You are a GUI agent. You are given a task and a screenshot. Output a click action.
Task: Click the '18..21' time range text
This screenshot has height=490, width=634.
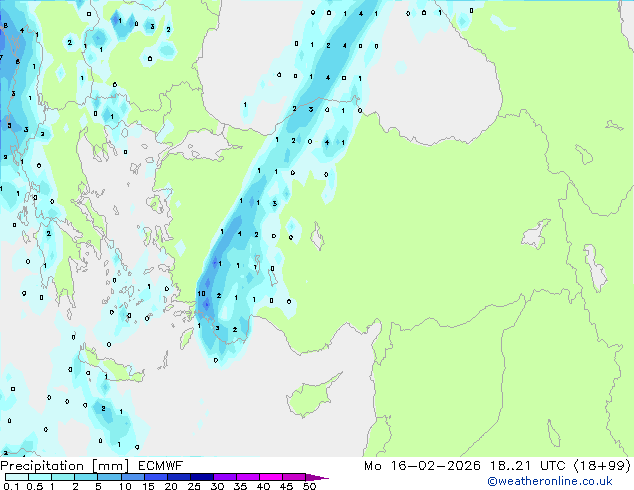click(510, 466)
